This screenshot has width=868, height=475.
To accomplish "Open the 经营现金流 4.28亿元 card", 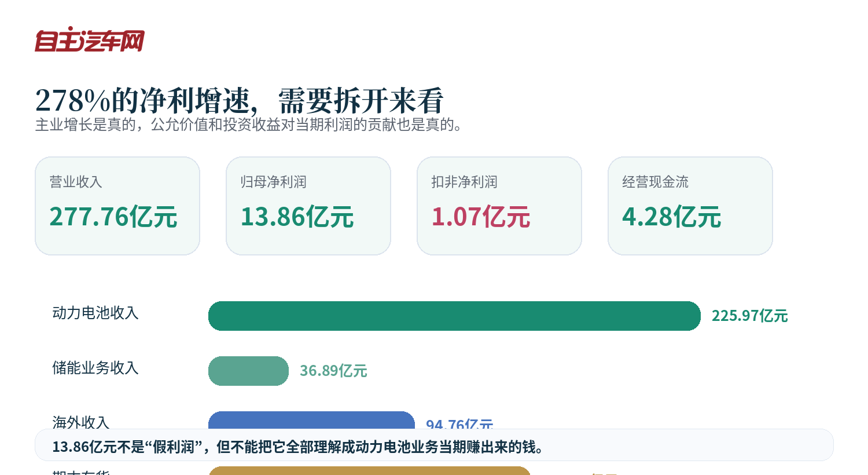I will (x=690, y=206).
